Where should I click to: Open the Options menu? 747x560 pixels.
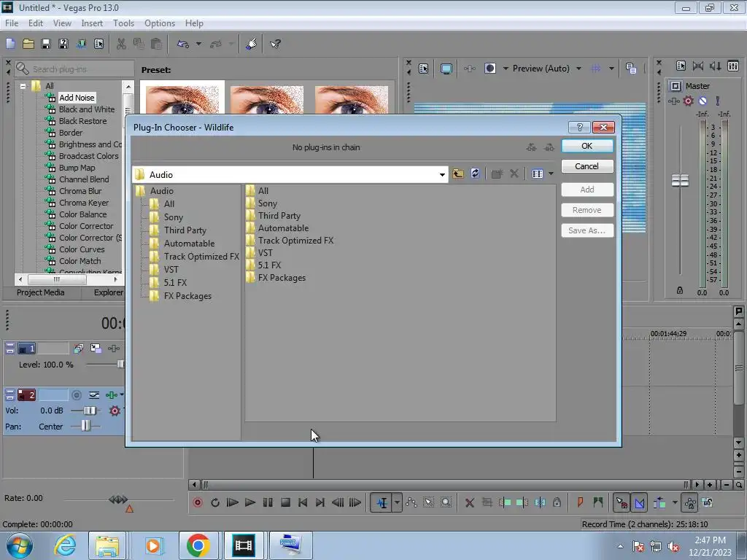pos(160,23)
